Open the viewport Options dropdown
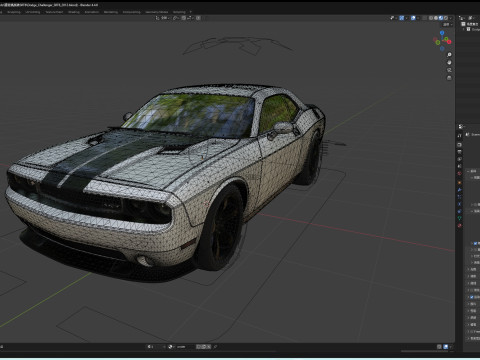480x360 pixels. [x=447, y=25]
